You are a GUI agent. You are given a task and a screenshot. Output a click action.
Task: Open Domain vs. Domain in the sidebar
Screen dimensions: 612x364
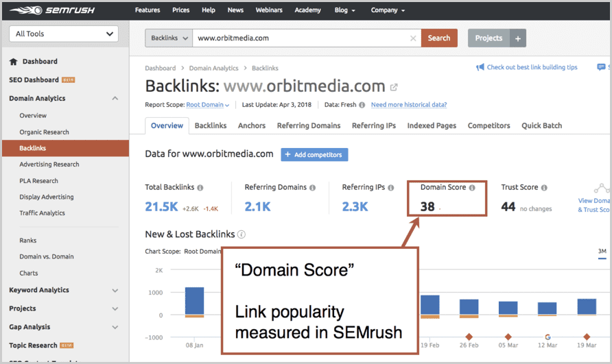(47, 256)
